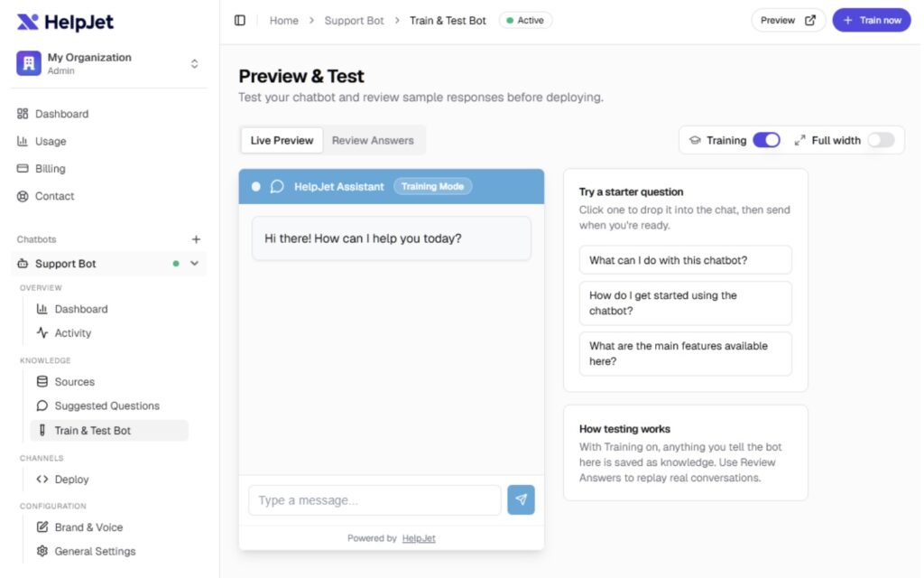Open Support Bot breadcrumb
The image size is (924, 578).
click(354, 21)
